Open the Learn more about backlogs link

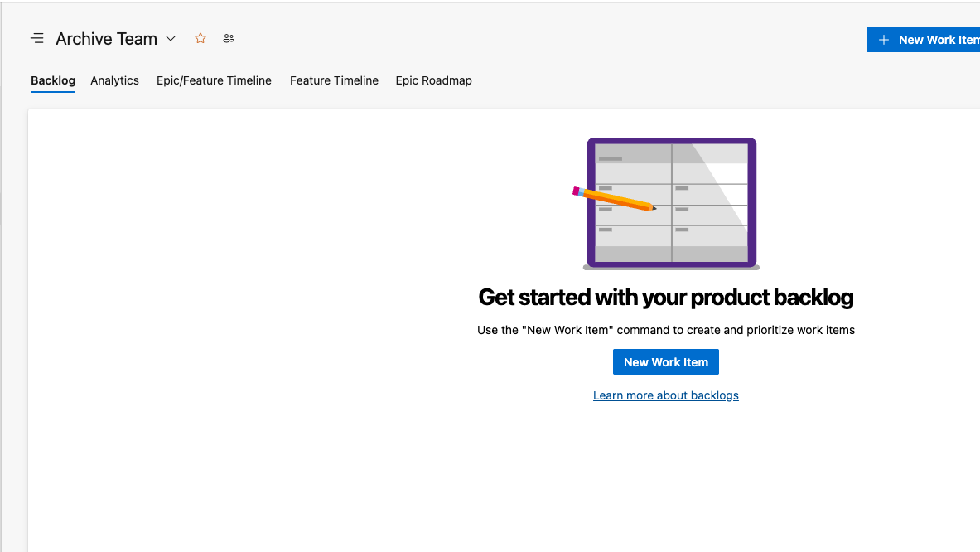[665, 395]
